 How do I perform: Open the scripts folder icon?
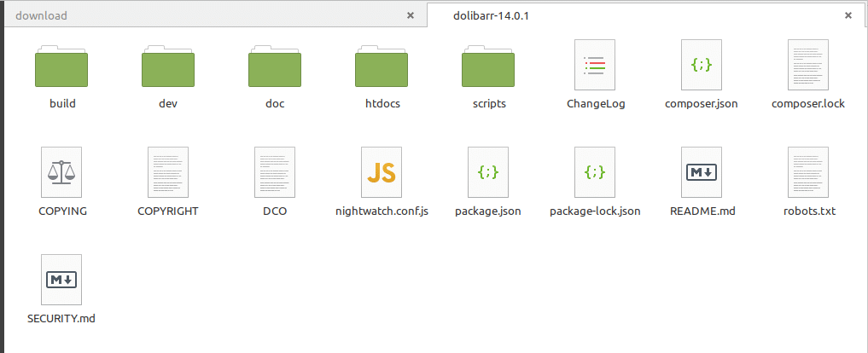click(x=489, y=66)
